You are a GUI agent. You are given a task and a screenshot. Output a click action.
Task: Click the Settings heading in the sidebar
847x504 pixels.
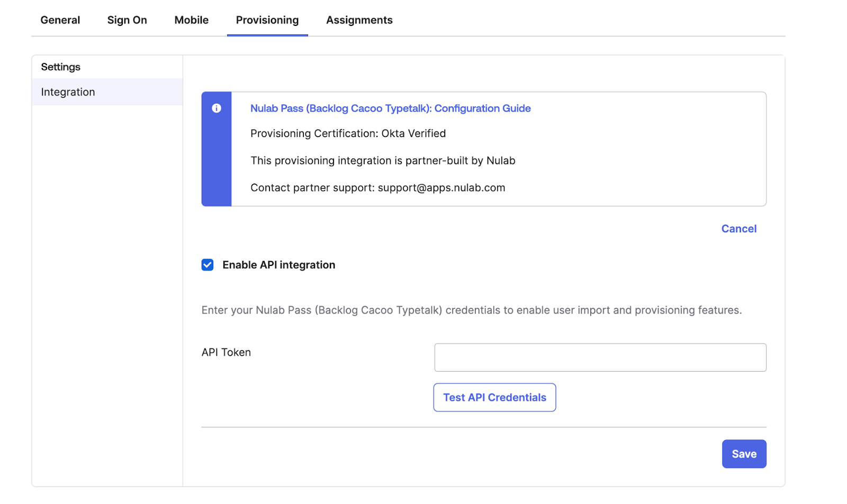(x=61, y=67)
